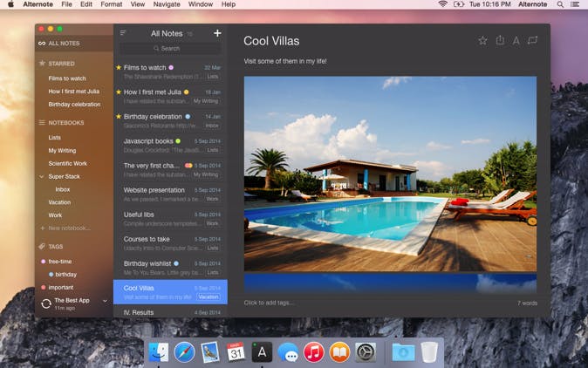The height and width of the screenshot is (368, 588).
Task: Click New notebook... in sidebar
Action: tap(69, 228)
